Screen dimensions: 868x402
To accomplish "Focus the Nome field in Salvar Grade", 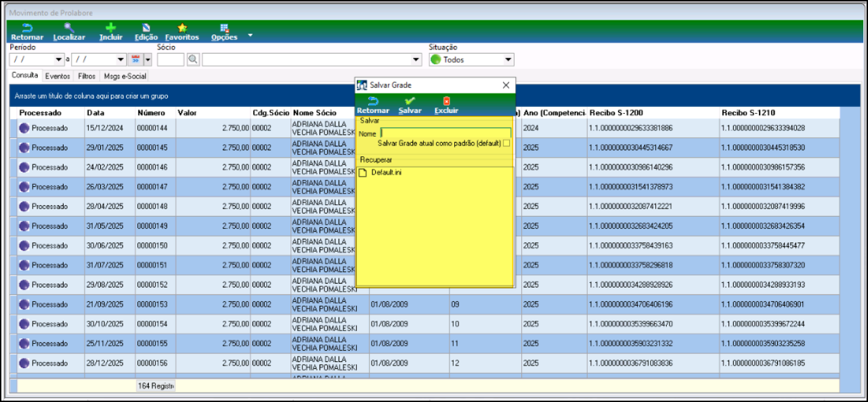I will pyautogui.click(x=446, y=133).
